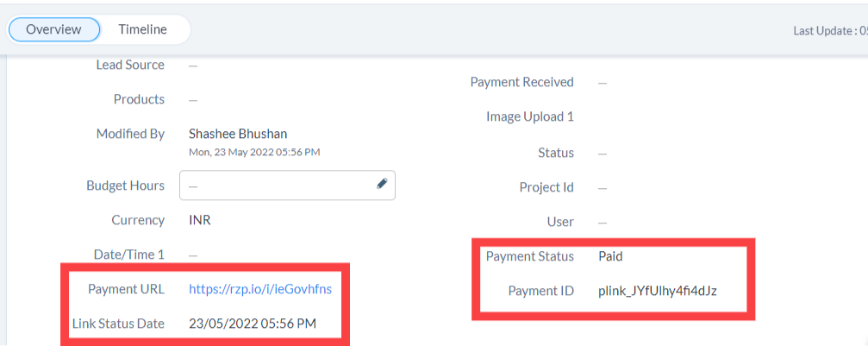Select the 'Shashee Bhushan' modified by name

point(238,134)
